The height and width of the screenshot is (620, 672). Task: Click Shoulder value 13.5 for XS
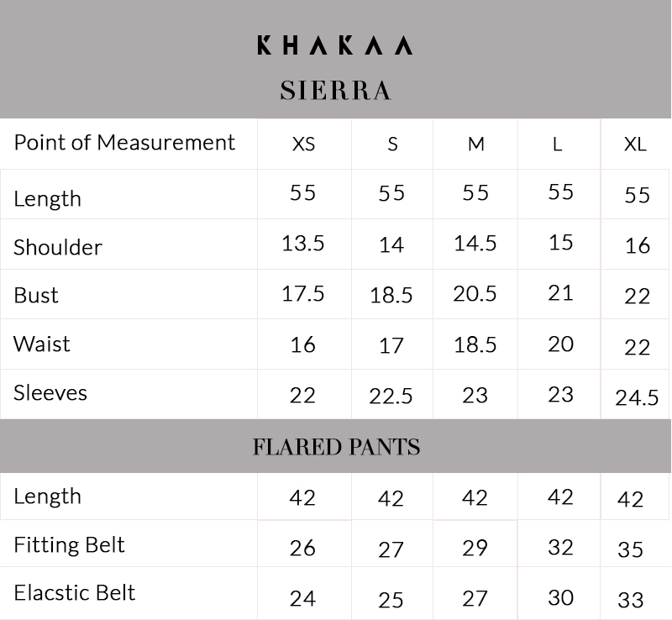[303, 244]
